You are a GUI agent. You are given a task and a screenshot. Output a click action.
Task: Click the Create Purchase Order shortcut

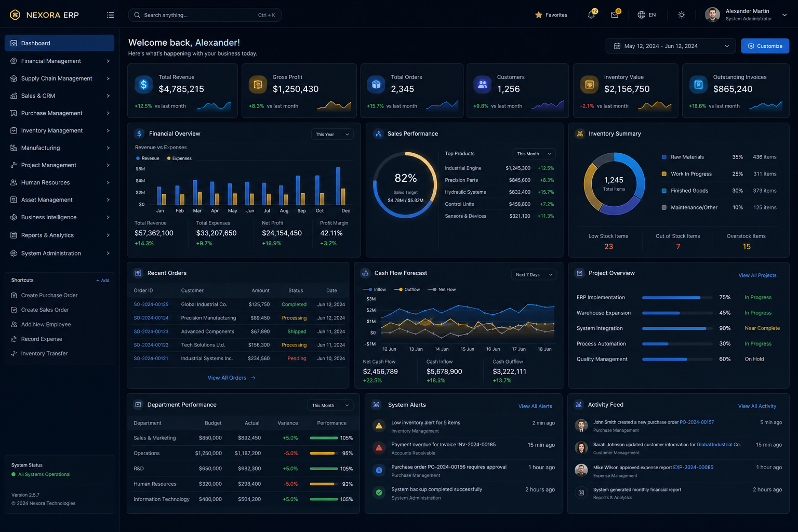[x=49, y=295]
